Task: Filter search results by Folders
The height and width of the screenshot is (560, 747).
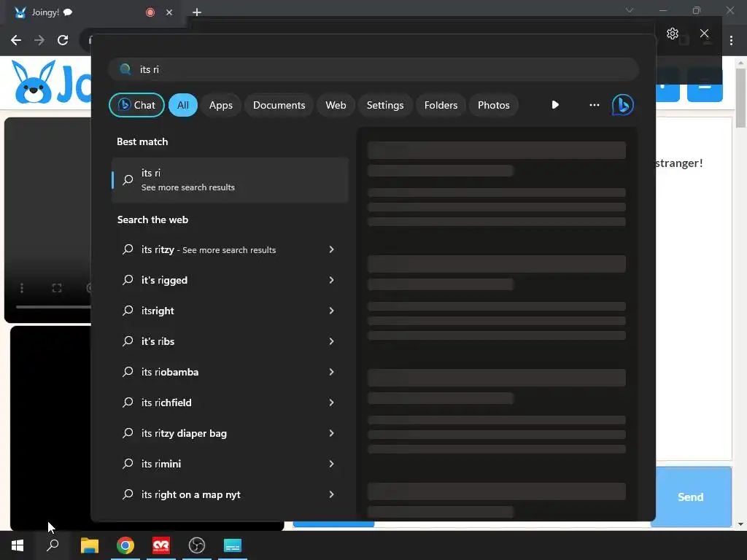Action: pos(441,105)
